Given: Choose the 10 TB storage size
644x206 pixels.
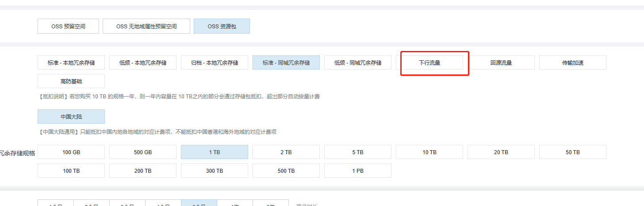Looking at the screenshot, I should tap(429, 152).
